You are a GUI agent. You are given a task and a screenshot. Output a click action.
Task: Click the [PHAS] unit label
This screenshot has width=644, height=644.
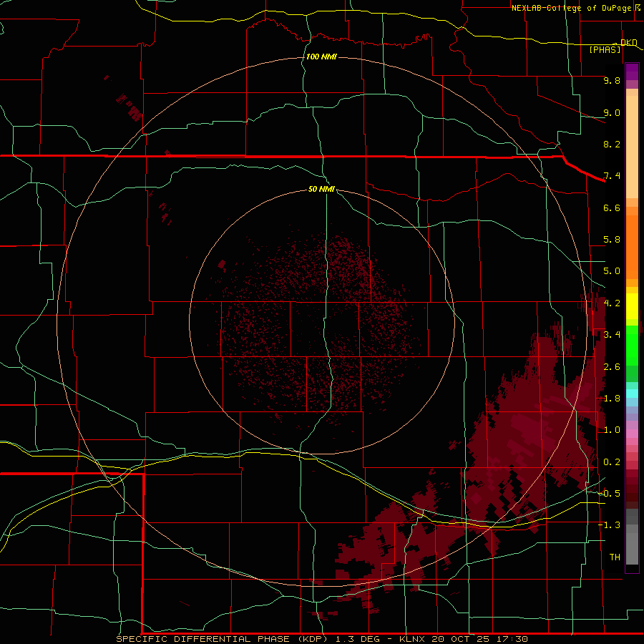coord(605,50)
